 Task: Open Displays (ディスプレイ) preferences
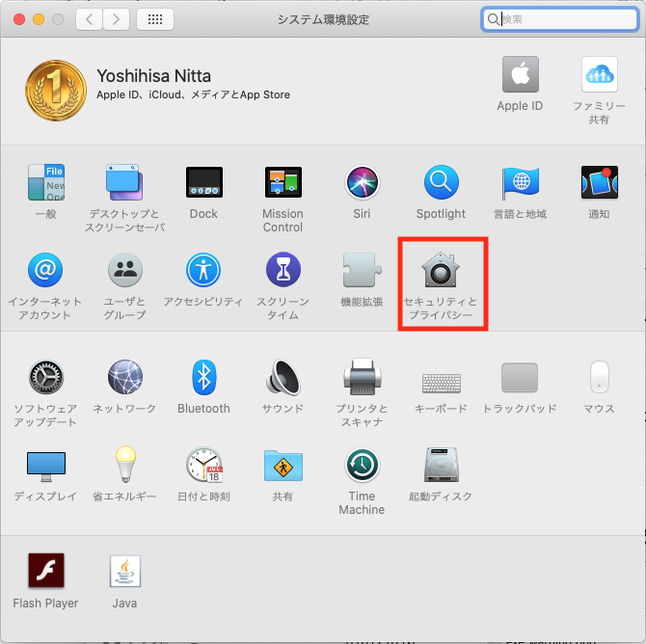(x=45, y=466)
